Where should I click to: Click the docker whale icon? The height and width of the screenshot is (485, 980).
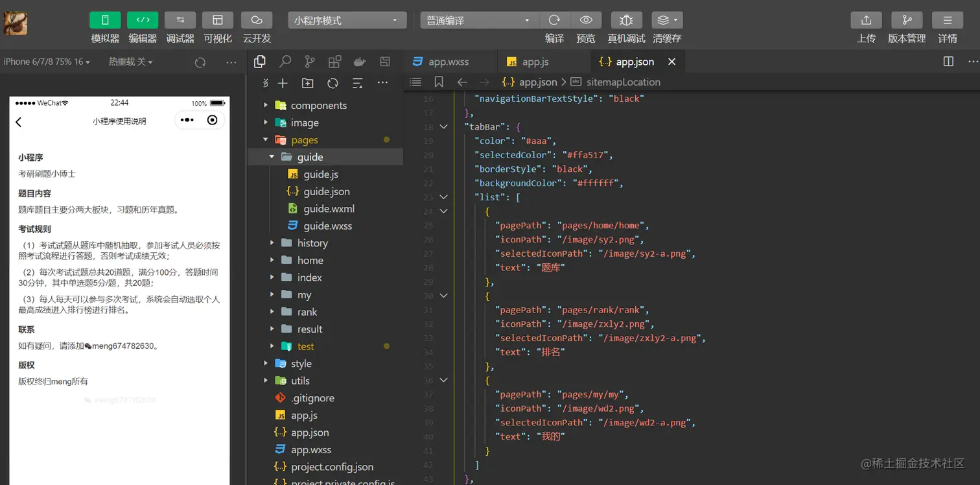(360, 62)
